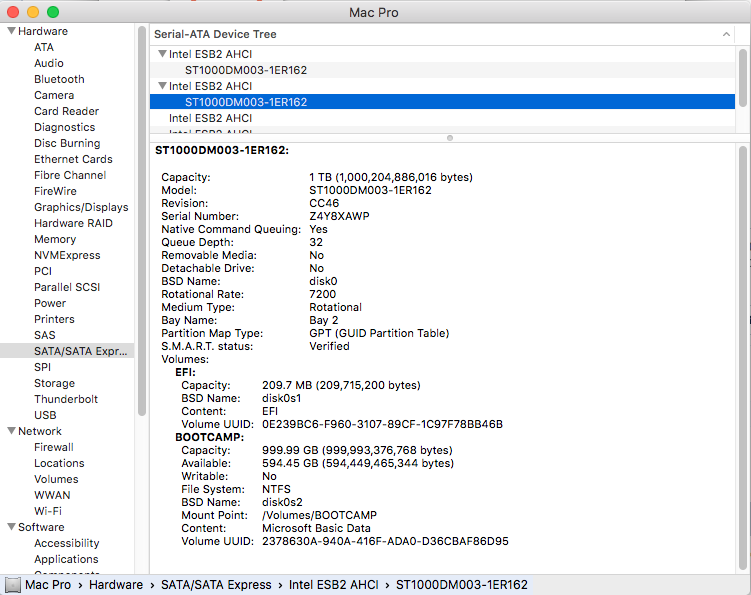Viewport: 751px width, 595px height.
Task: Click the revision value CC46
Action: [324, 203]
